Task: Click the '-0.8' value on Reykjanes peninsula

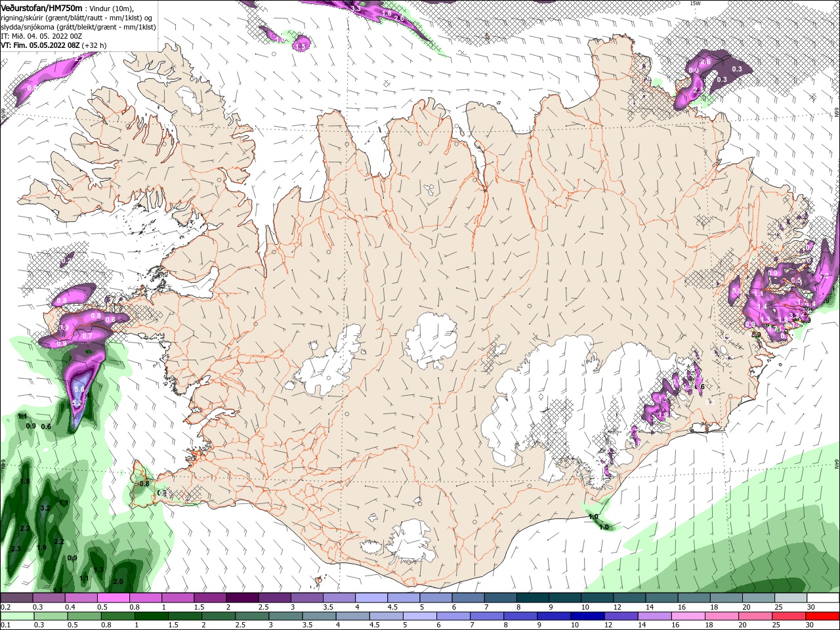Action: coord(143,484)
